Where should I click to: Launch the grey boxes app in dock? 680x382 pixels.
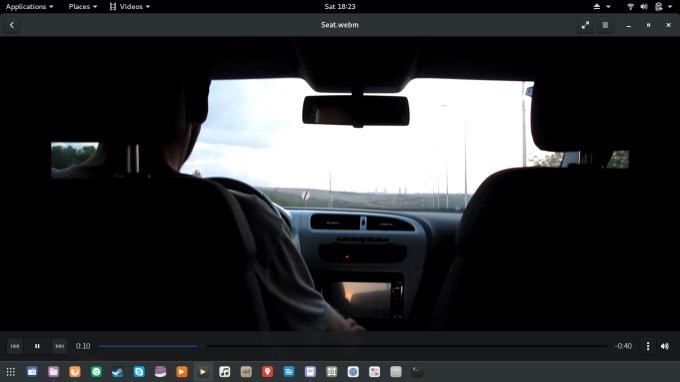click(x=331, y=372)
